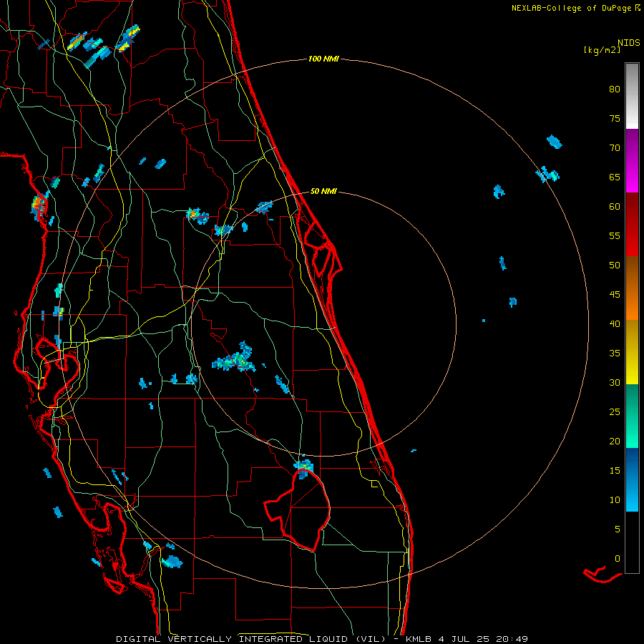Image resolution: width=644 pixels, height=644 pixels.
Task: Click the scale value 25
Action: 615,412
